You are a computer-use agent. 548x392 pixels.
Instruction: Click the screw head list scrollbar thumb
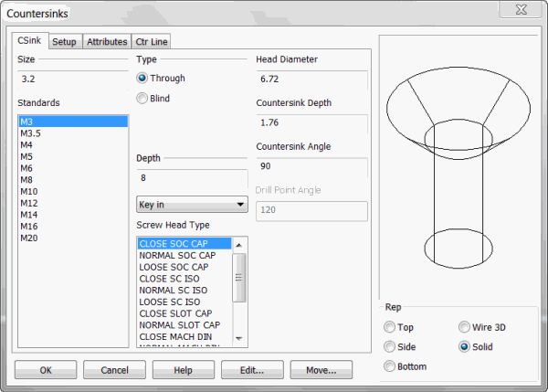click(x=239, y=278)
